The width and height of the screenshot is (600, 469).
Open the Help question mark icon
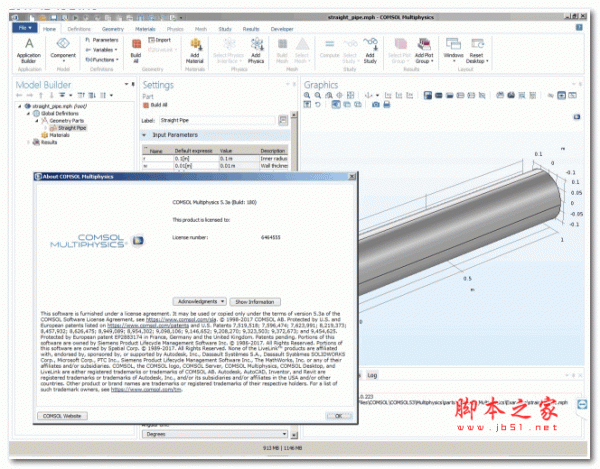point(579,28)
